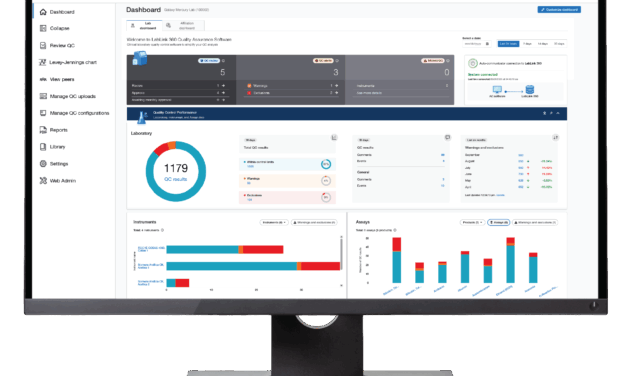Screen dimensions: 627x376
Task: Pin the Quality Control Performance panel
Action: [544, 114]
